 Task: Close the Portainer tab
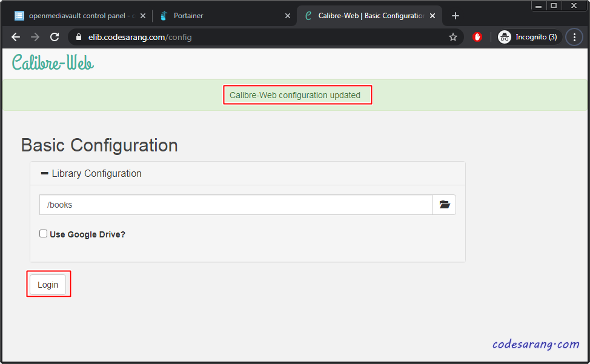(288, 16)
